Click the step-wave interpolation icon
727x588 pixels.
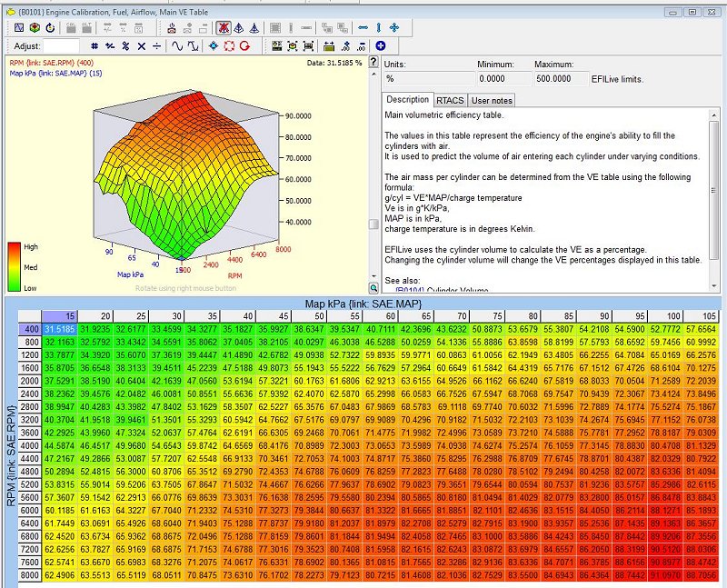pos(193,46)
